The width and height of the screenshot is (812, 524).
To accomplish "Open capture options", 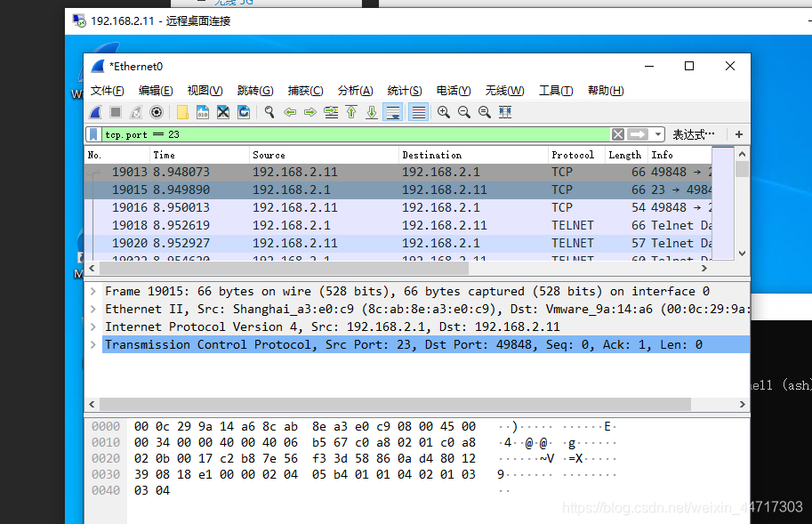I will pyautogui.click(x=157, y=112).
